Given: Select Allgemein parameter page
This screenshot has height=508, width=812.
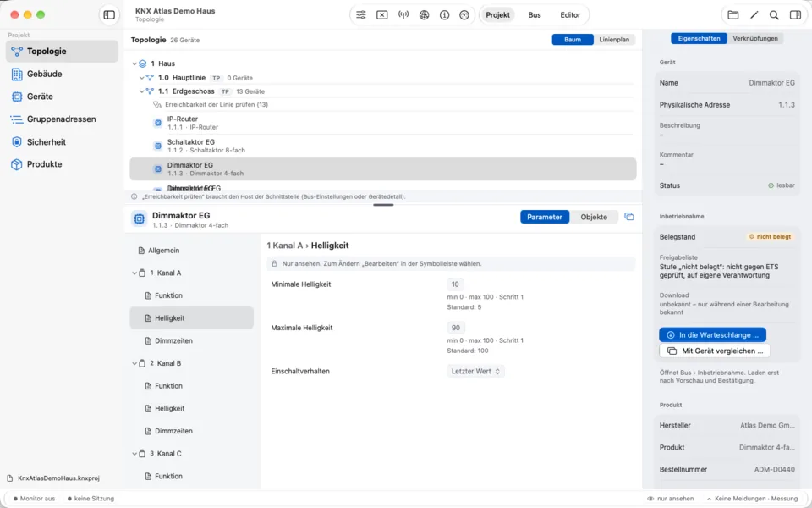Looking at the screenshot, I should point(192,251).
